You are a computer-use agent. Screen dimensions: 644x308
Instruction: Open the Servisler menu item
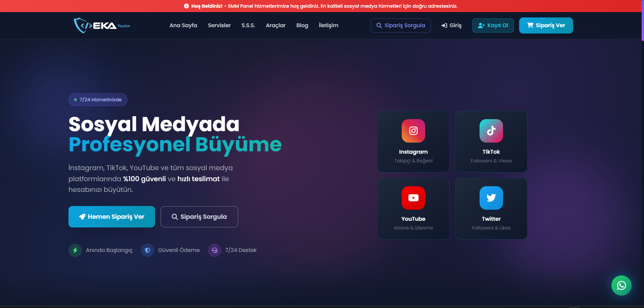(219, 25)
